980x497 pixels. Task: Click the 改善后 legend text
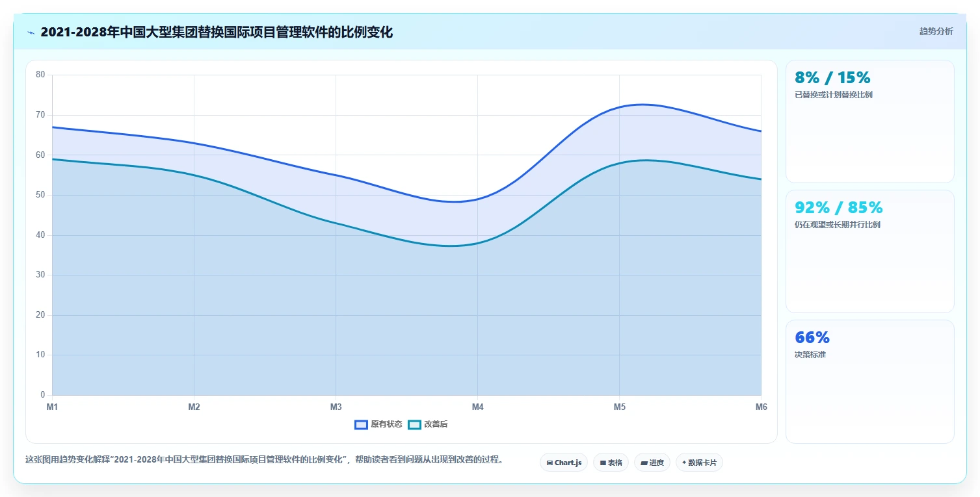(436, 425)
